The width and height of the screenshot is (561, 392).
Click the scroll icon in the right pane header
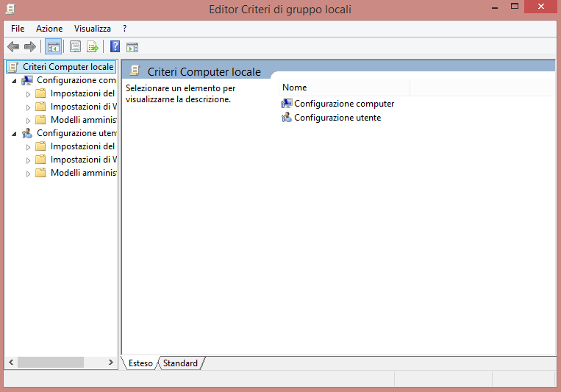coord(135,71)
